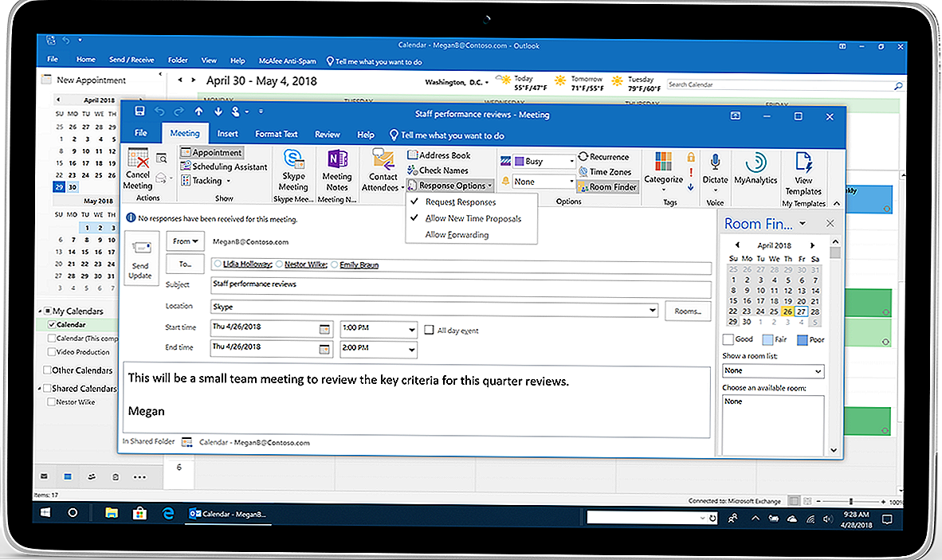The image size is (942, 560).
Task: Open Windows Start menu
Action: point(45,513)
